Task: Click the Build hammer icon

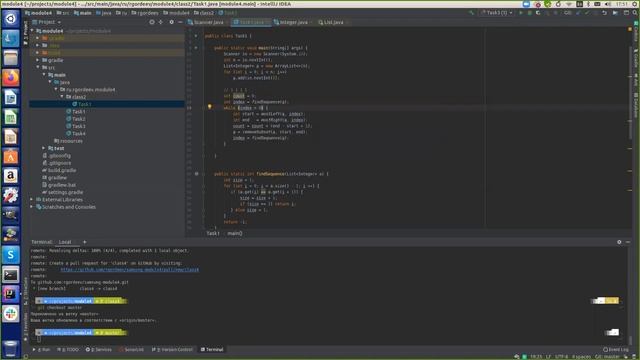Action: (472, 13)
